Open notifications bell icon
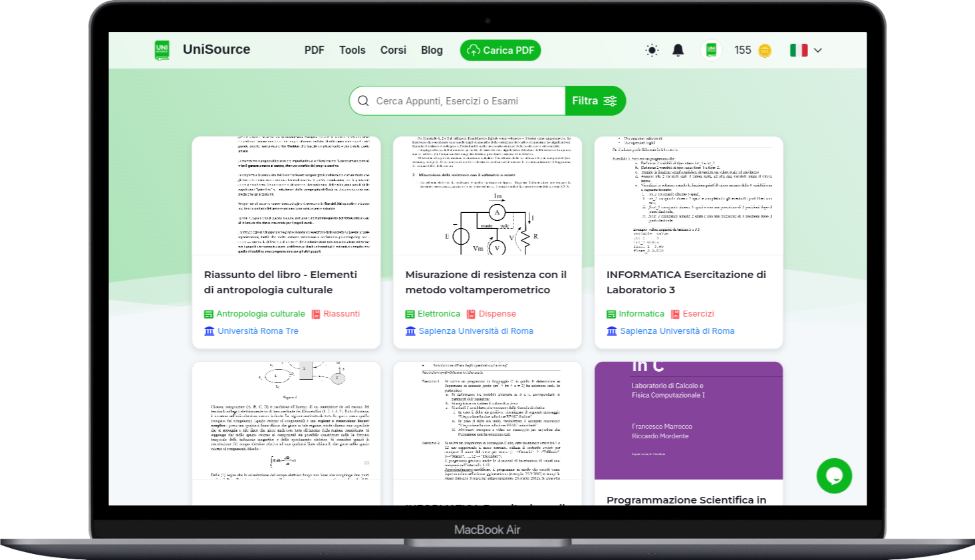The image size is (975, 560). pos(678,51)
